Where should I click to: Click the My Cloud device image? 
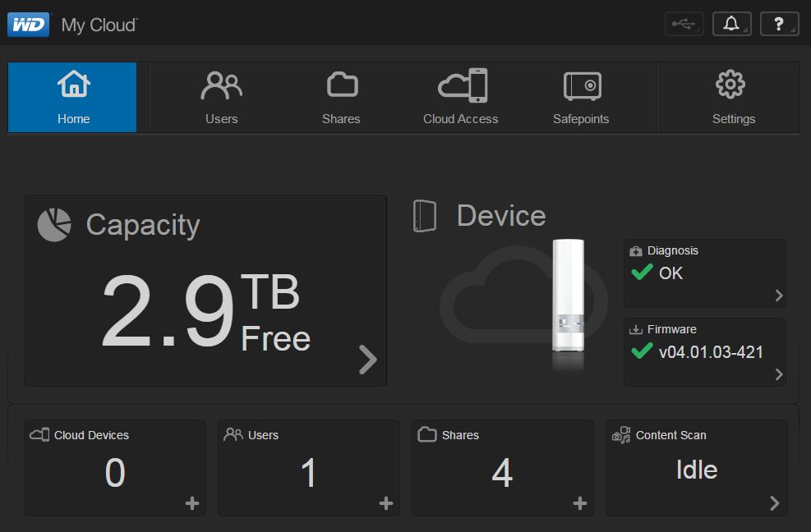[x=568, y=296]
